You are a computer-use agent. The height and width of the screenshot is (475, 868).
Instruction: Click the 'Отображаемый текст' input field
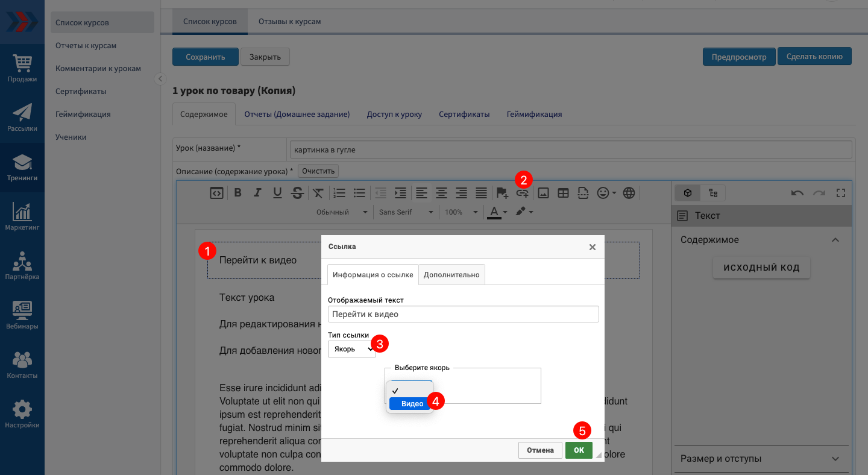click(x=463, y=314)
